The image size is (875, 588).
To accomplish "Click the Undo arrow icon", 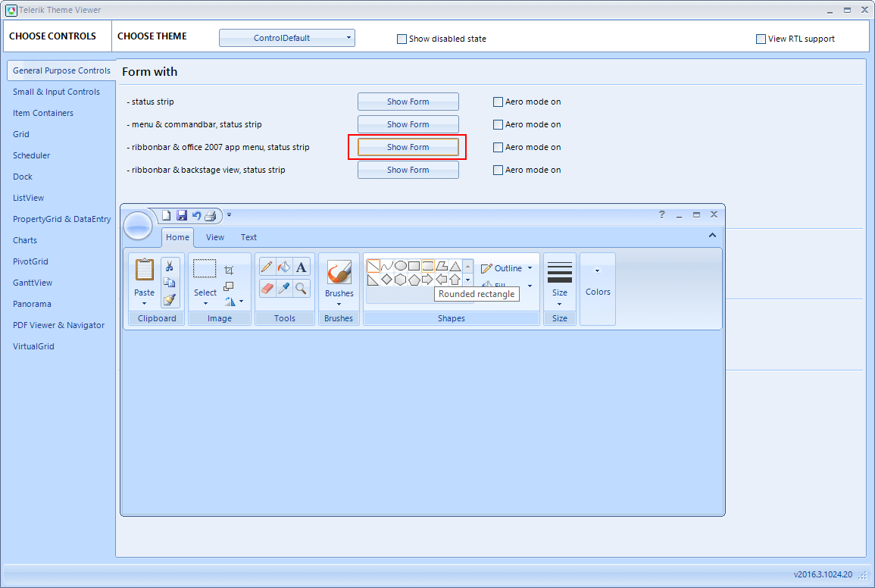I will pyautogui.click(x=196, y=215).
